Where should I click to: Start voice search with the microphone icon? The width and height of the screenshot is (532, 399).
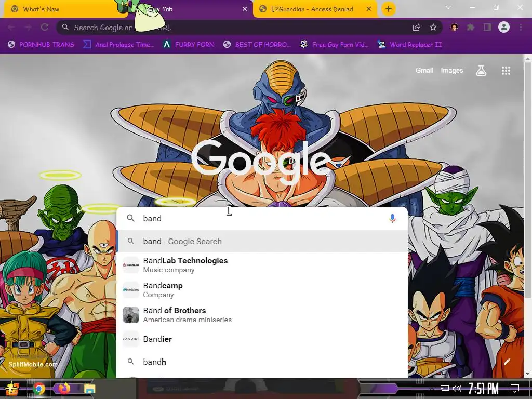(392, 218)
